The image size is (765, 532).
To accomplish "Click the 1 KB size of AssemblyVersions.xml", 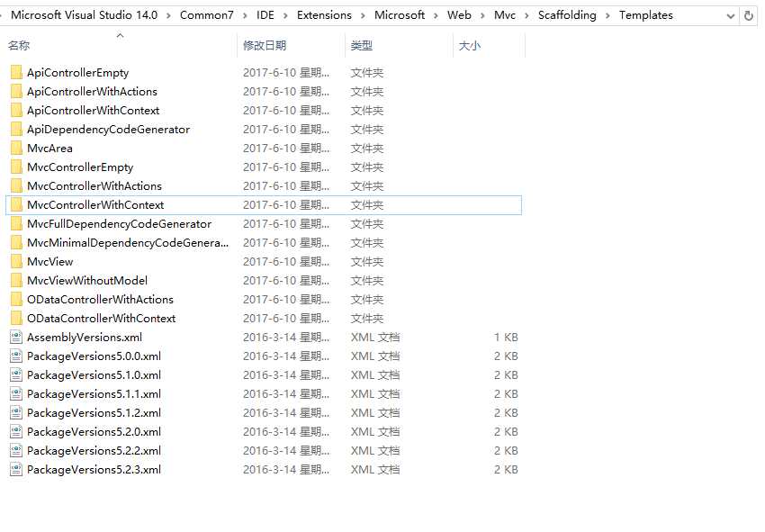I will (506, 338).
